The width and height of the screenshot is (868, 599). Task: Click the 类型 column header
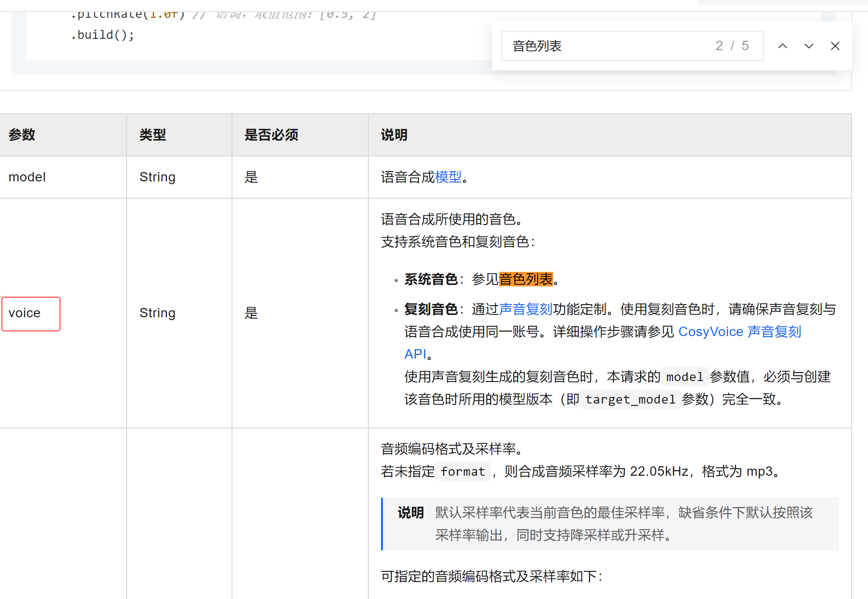[x=179, y=135]
